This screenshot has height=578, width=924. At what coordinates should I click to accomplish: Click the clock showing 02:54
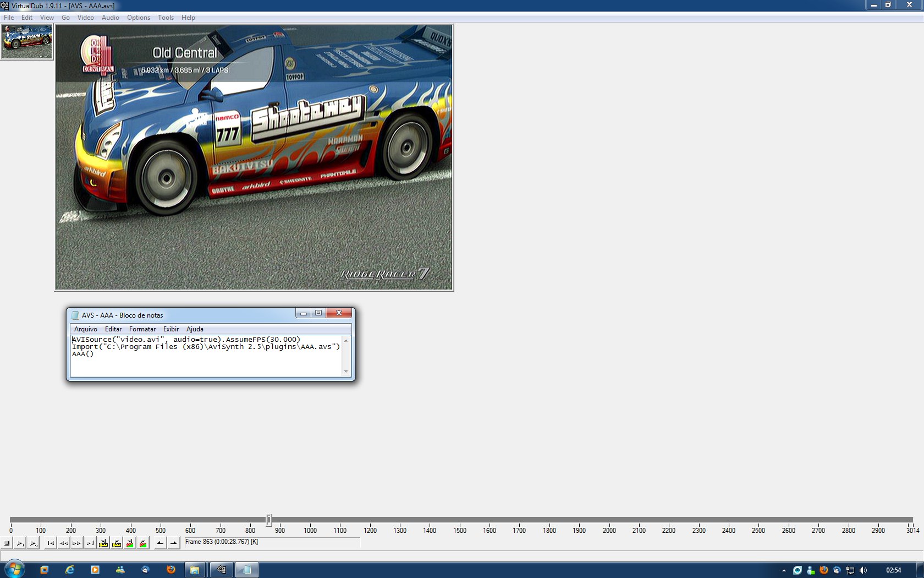click(894, 570)
